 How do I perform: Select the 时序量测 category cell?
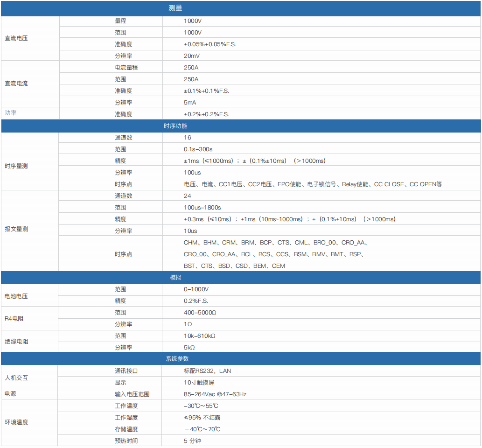(16, 166)
